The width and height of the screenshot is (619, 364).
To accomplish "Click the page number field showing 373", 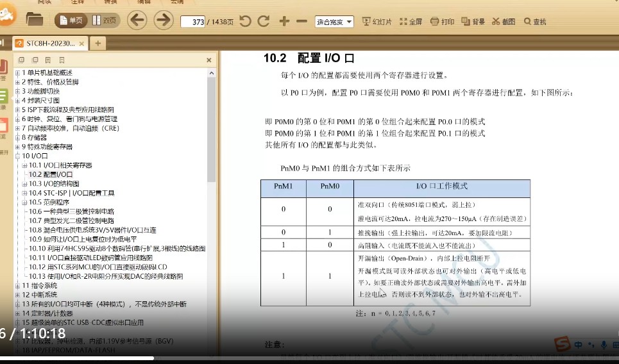I will point(193,22).
